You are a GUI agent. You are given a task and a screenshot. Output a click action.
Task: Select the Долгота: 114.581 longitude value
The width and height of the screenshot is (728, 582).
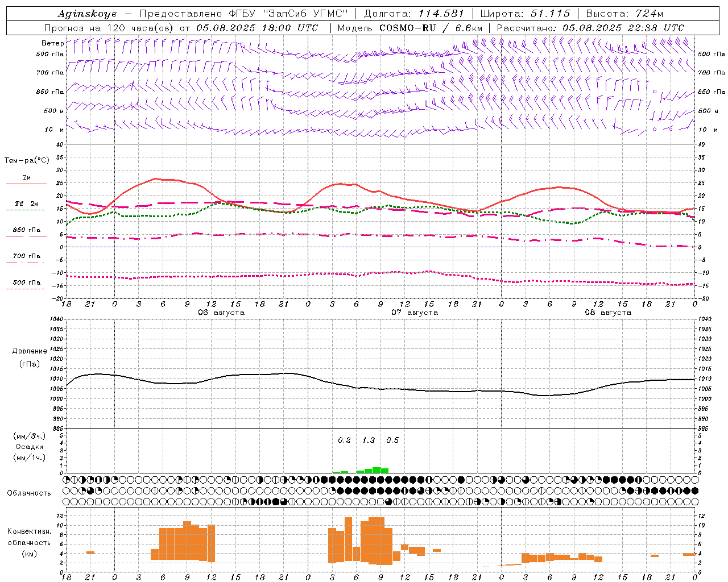point(414,14)
